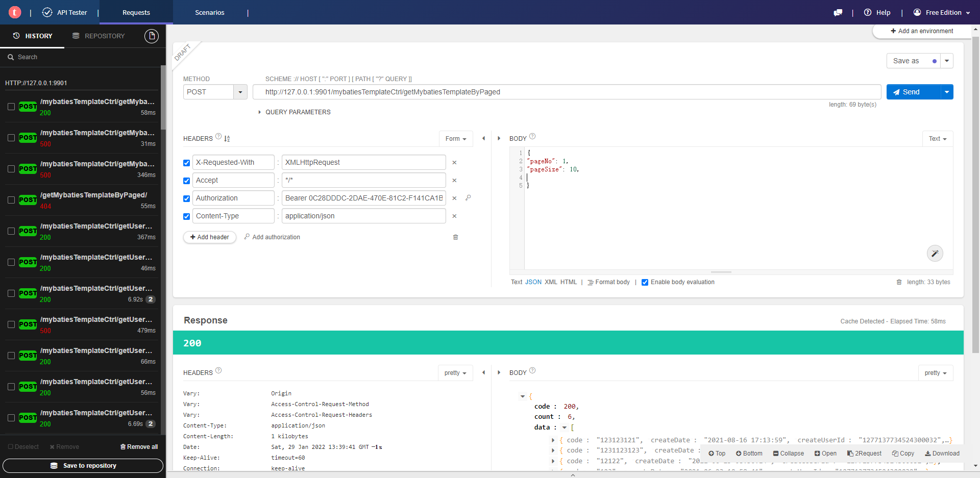Expand the response body panel arrow
Viewport: 980px width, 478px height.
click(x=499, y=372)
